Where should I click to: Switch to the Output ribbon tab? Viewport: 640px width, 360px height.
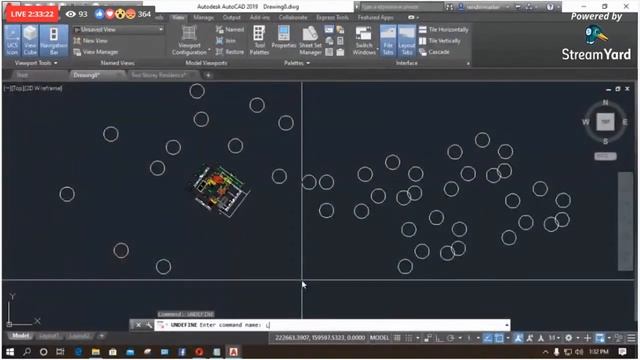coord(231,18)
